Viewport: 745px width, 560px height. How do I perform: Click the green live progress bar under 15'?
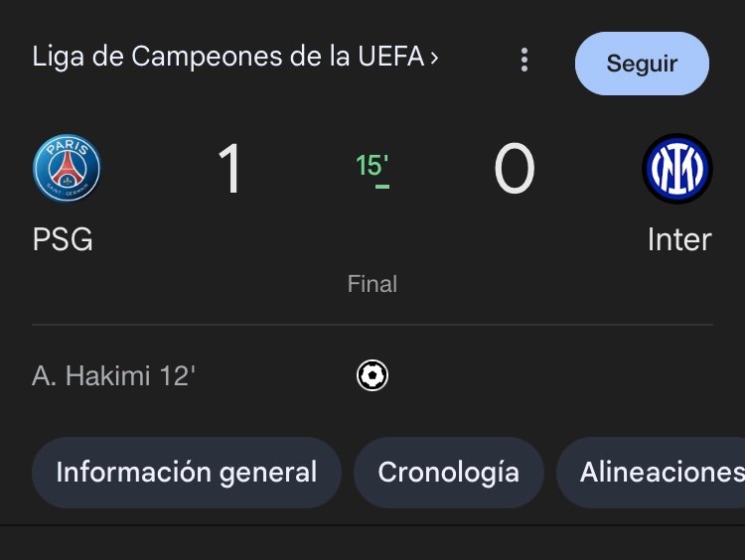(x=382, y=187)
